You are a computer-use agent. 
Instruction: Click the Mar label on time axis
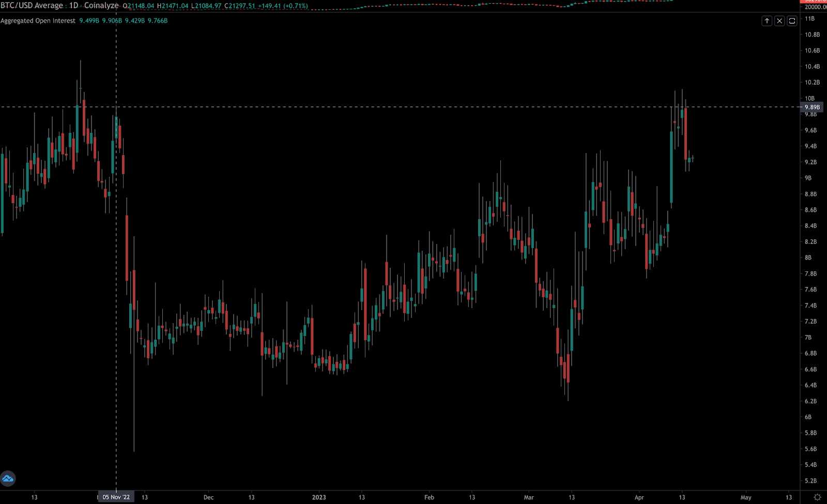[x=529, y=497]
